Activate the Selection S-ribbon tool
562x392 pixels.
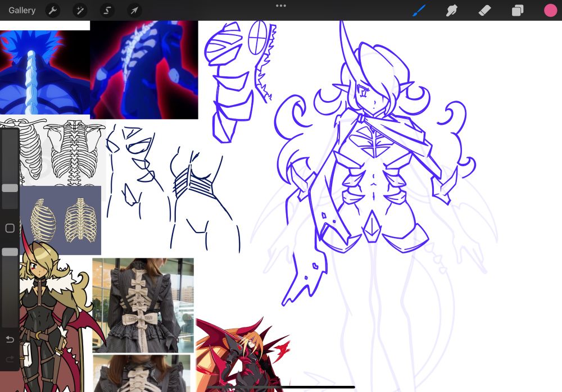[107, 11]
